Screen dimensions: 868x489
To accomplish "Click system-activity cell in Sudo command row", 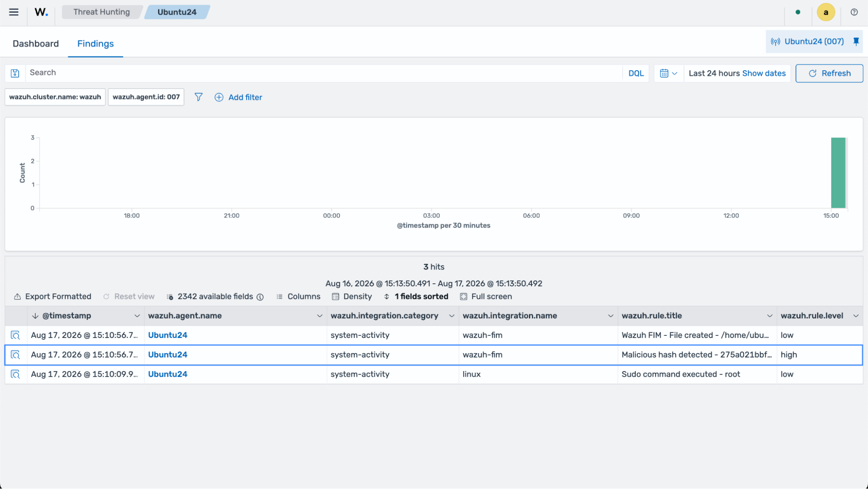I will (x=393, y=374).
